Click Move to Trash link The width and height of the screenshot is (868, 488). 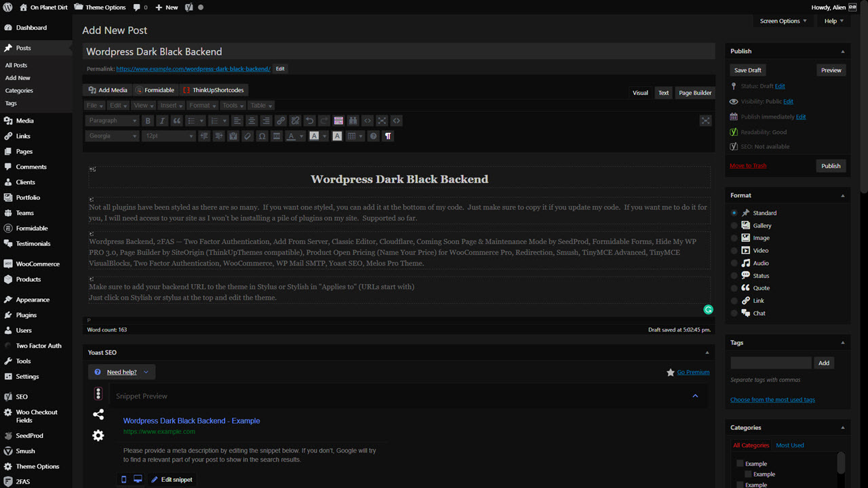[748, 166]
